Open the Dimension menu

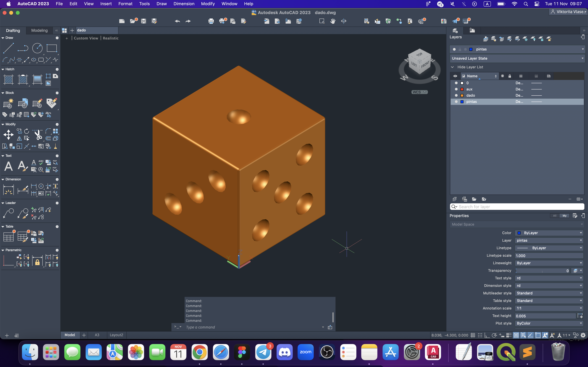(184, 4)
